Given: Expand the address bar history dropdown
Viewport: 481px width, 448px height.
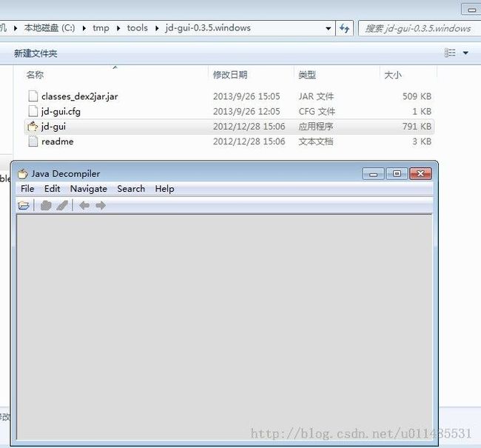Looking at the screenshot, I should [329, 29].
